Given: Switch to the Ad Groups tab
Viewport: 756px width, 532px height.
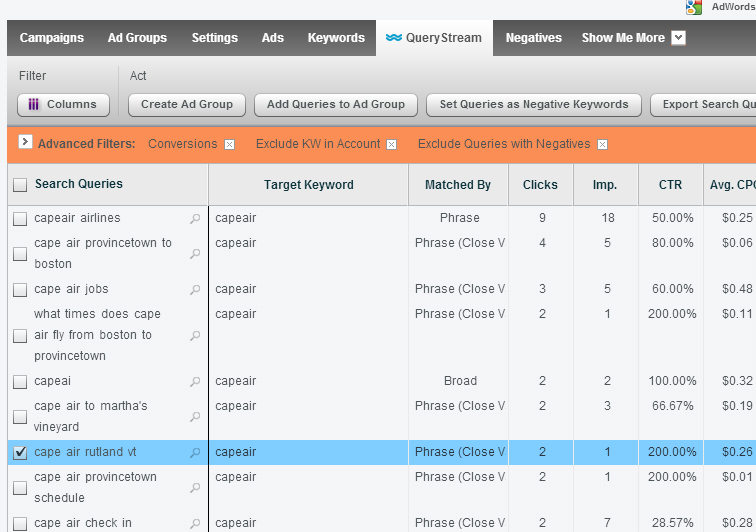Looking at the screenshot, I should (x=137, y=38).
